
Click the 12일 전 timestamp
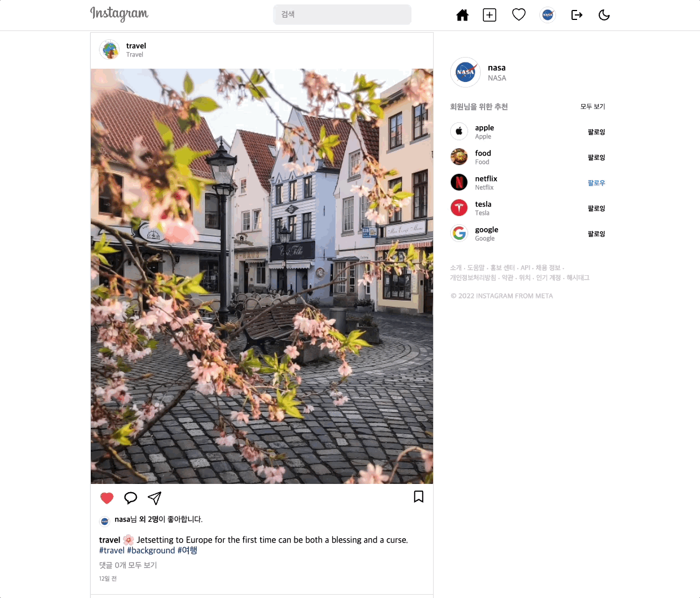[108, 579]
